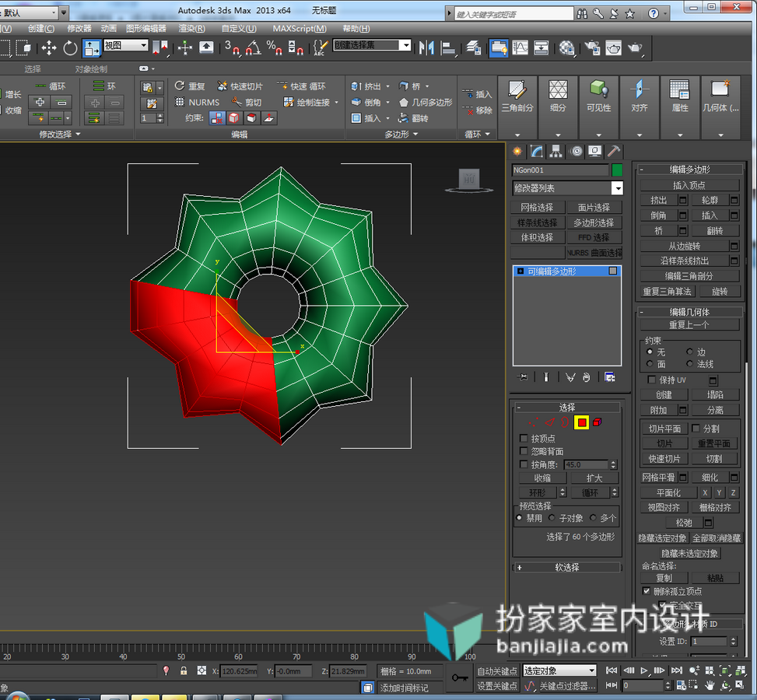Open the Curve Editor from the toolbar
This screenshot has width=757, height=700.
tap(520, 47)
